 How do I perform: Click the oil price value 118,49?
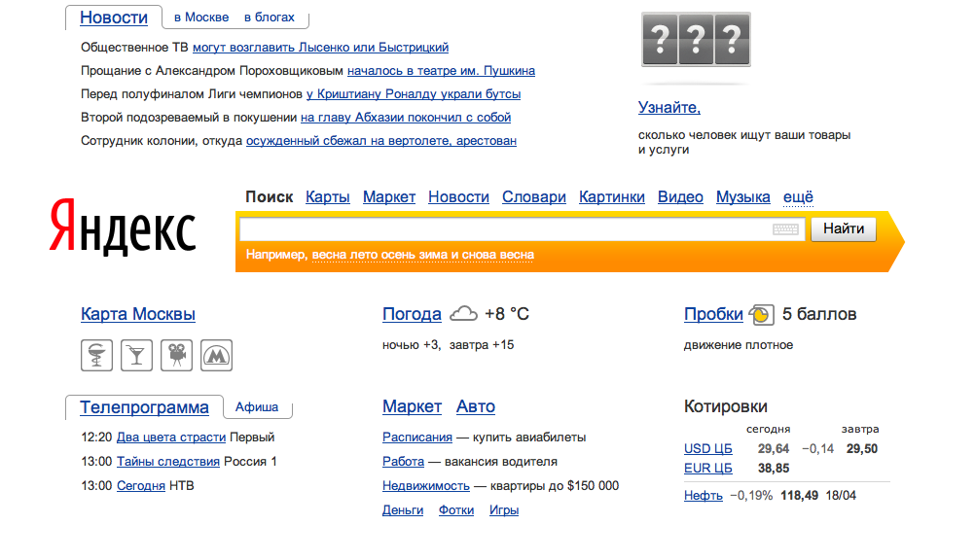tap(800, 496)
